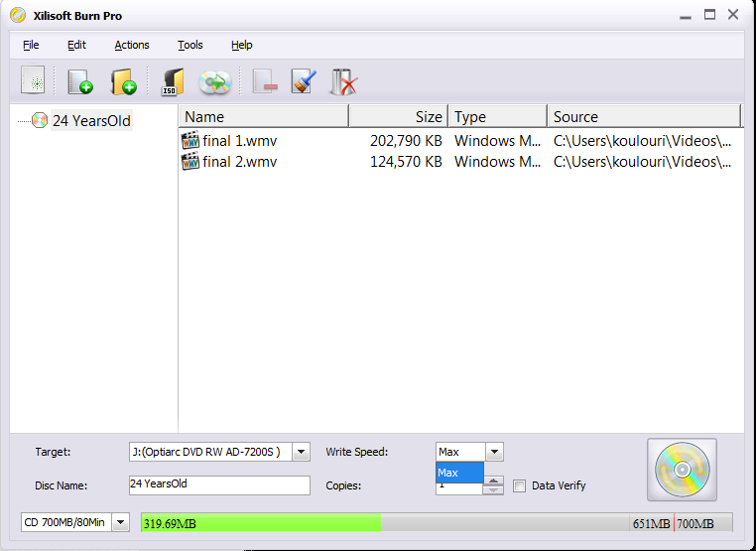
Task: Click the 24 YearsOld disc tree icon
Action: coord(40,120)
